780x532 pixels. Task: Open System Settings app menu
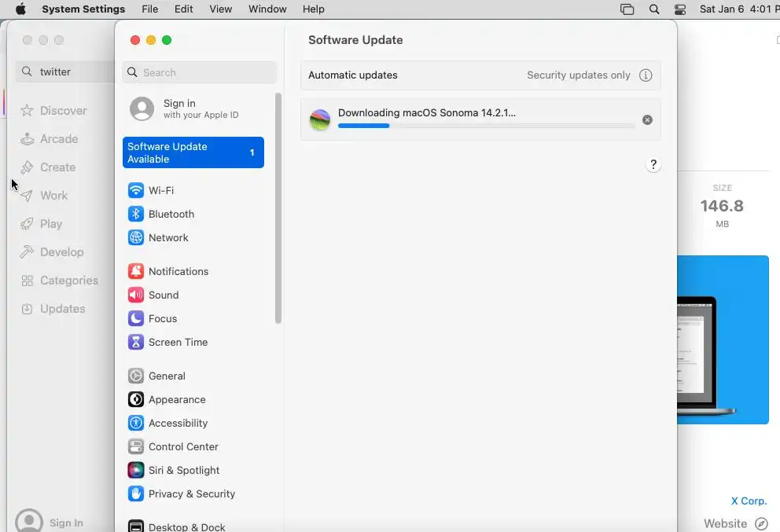pyautogui.click(x=83, y=9)
